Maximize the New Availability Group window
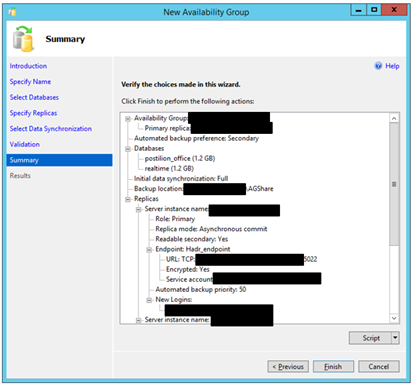This screenshot has width=414, height=385. [374, 10]
